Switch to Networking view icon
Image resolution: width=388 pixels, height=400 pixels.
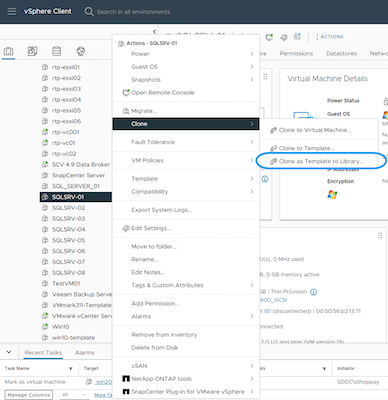[81, 51]
